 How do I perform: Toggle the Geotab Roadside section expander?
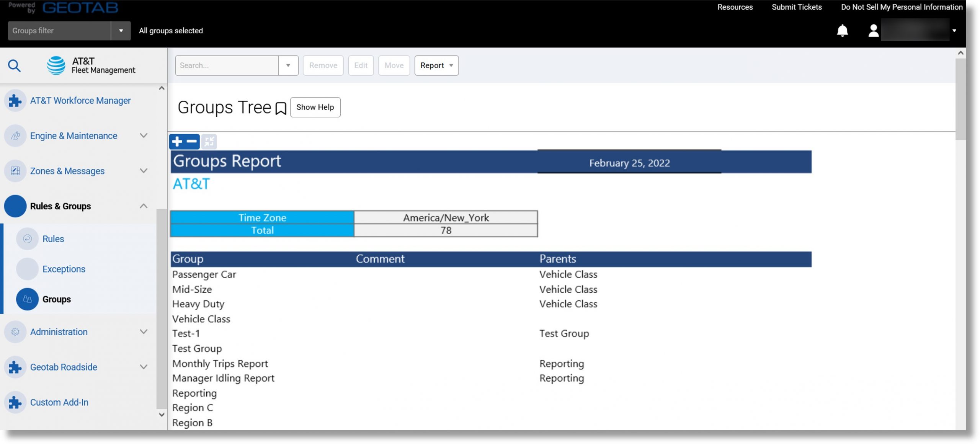click(142, 368)
